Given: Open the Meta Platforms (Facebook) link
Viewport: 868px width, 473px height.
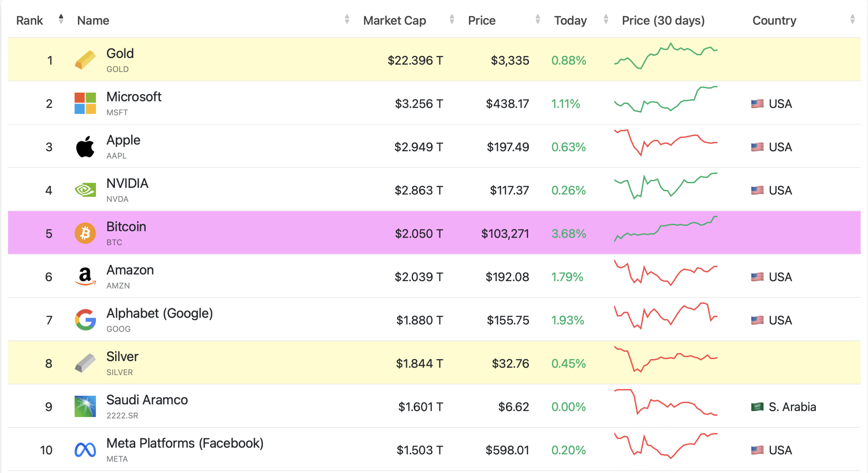Looking at the screenshot, I should [x=185, y=443].
